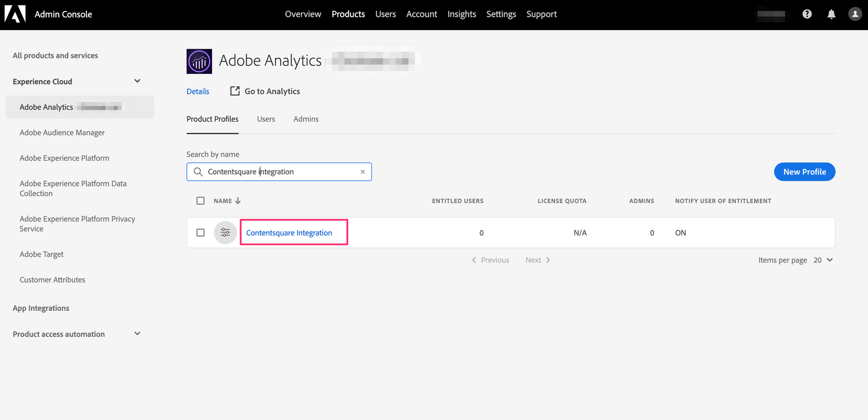Switch to the Users tab below Details
Viewport: 868px width, 420px height.
[266, 119]
